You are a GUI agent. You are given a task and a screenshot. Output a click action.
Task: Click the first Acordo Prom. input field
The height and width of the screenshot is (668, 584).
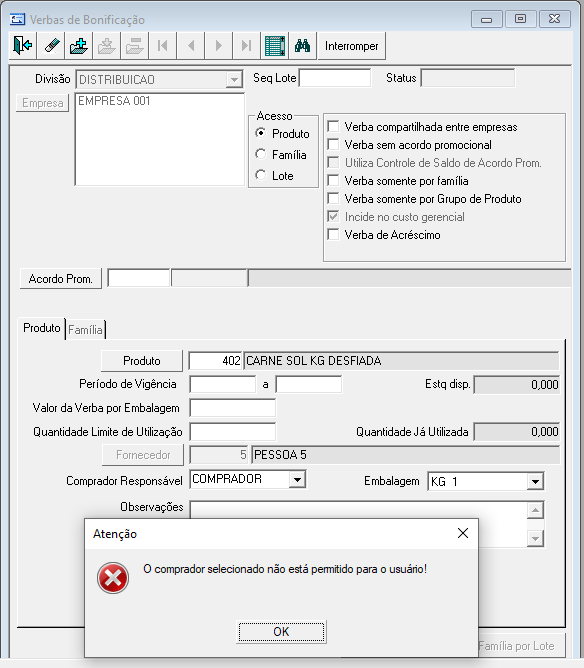(x=139, y=278)
